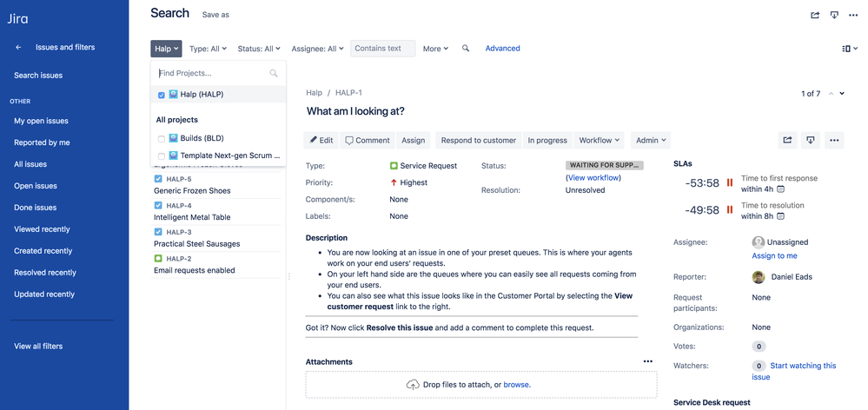The width and height of the screenshot is (868, 410).
Task: Click Respond to customer button
Action: [x=478, y=140]
